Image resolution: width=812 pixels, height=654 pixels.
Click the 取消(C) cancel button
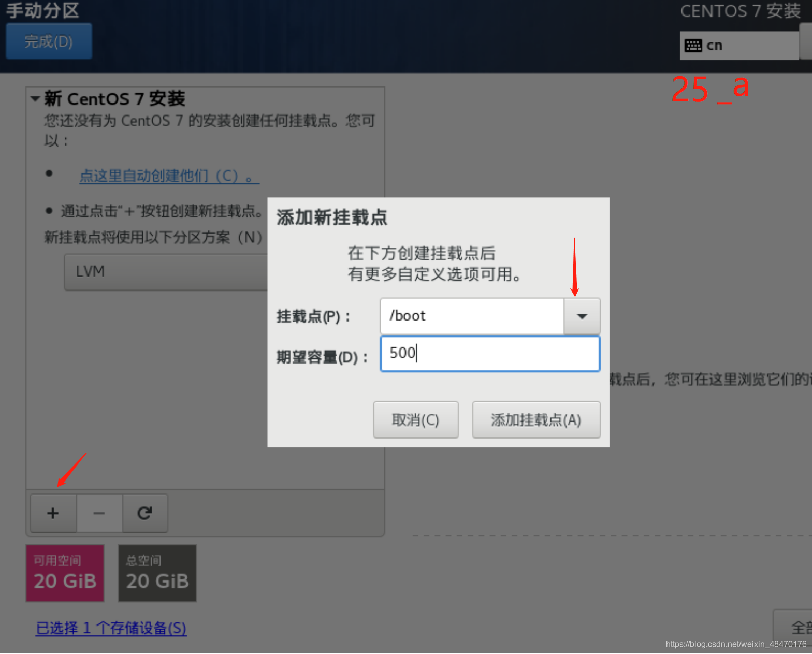(416, 419)
